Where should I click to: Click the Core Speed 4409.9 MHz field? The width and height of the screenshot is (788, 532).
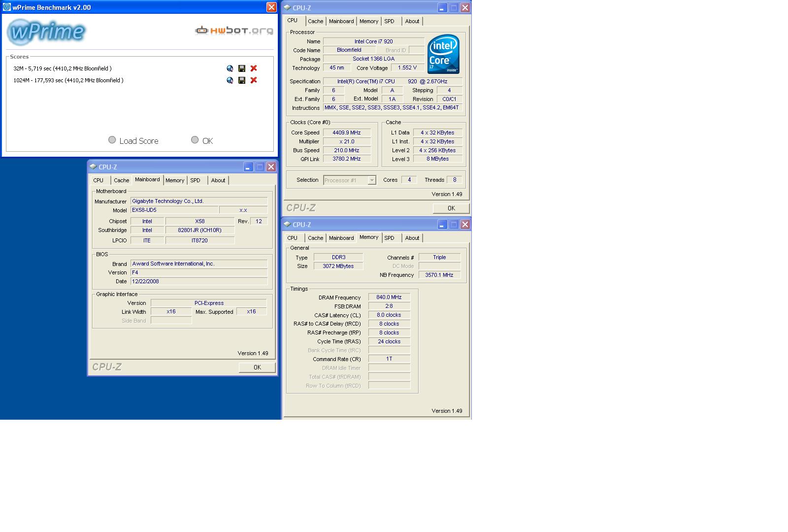pos(347,133)
